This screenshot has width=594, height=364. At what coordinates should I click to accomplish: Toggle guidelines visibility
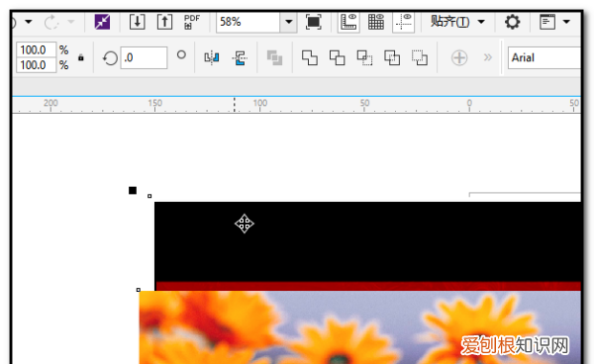pos(404,22)
